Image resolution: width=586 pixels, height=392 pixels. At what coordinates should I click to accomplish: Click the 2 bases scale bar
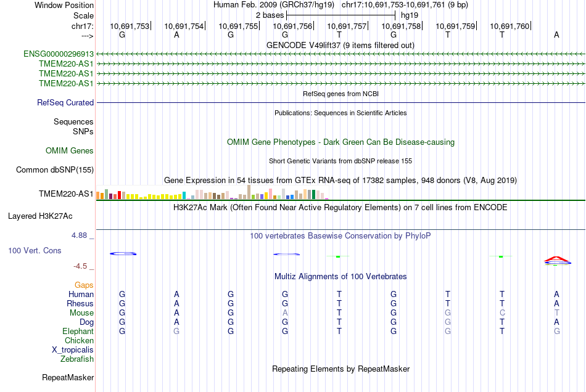pyautogui.click(x=340, y=15)
